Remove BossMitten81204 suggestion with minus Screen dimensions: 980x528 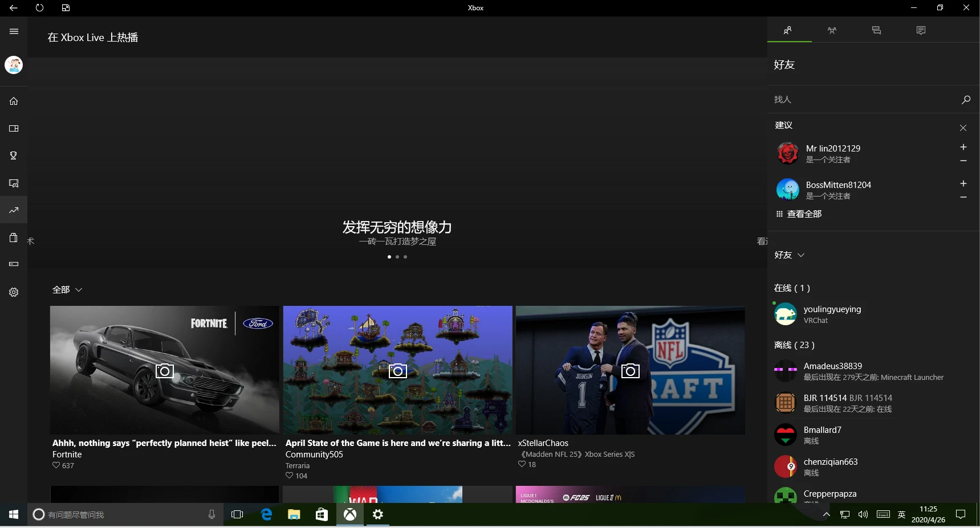tap(963, 197)
